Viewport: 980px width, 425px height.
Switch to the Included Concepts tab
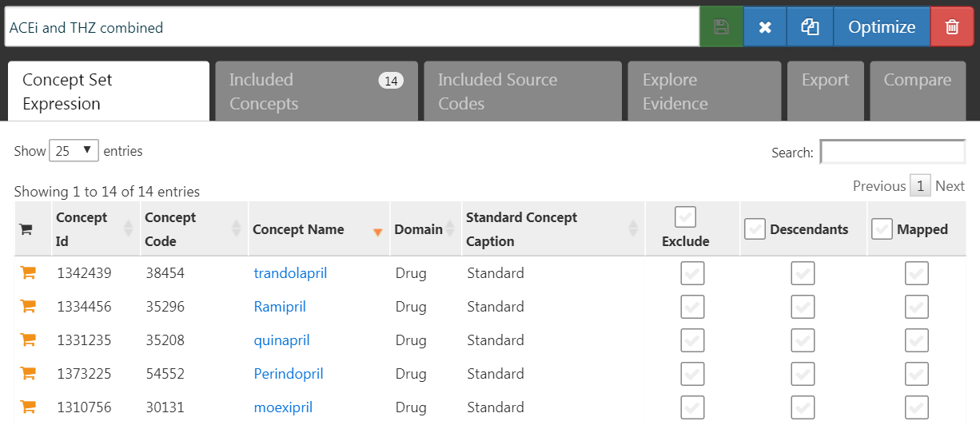(317, 91)
